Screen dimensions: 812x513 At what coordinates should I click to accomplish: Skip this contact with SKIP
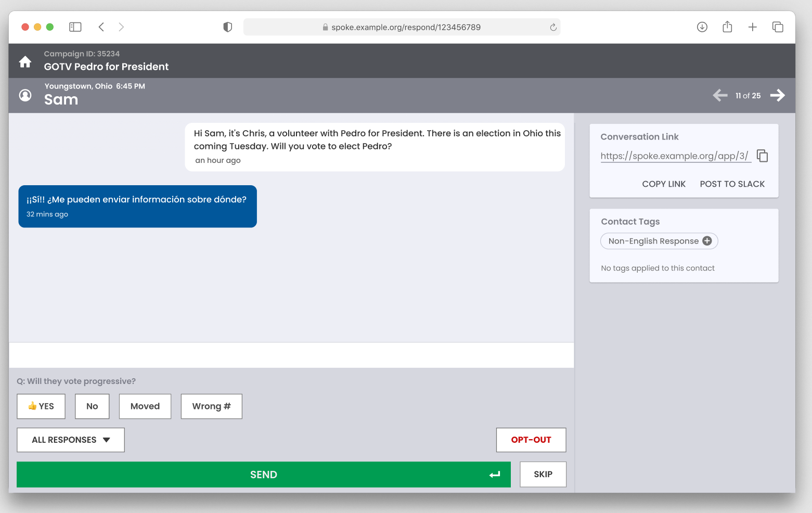(x=543, y=474)
